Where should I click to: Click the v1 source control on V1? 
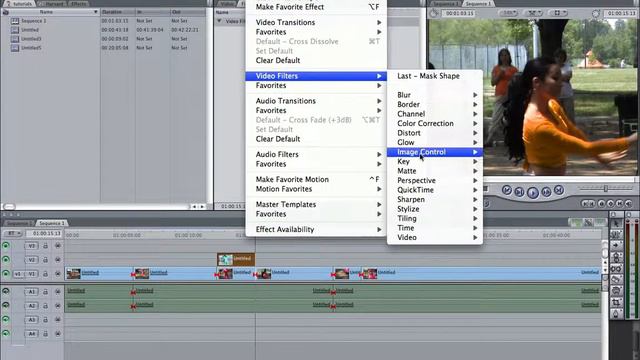point(18,274)
